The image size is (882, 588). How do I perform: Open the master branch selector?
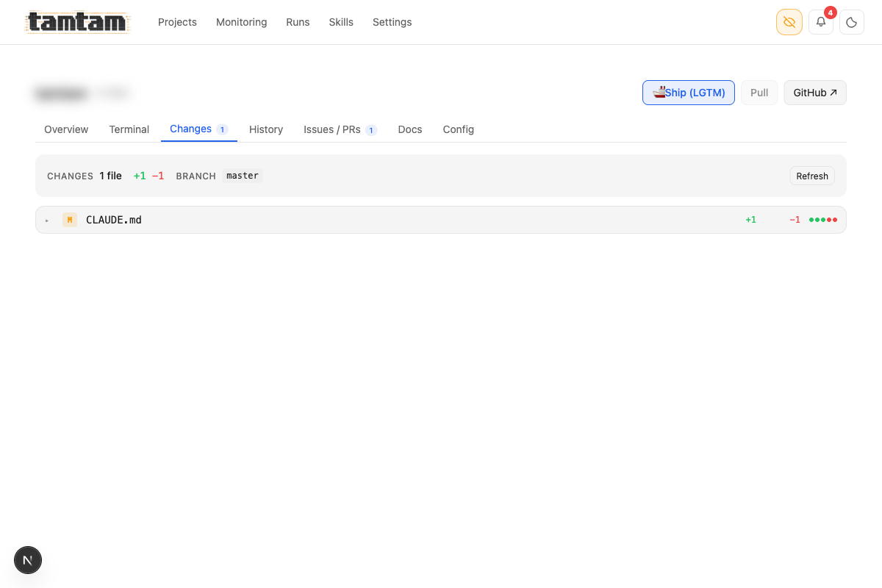243,176
